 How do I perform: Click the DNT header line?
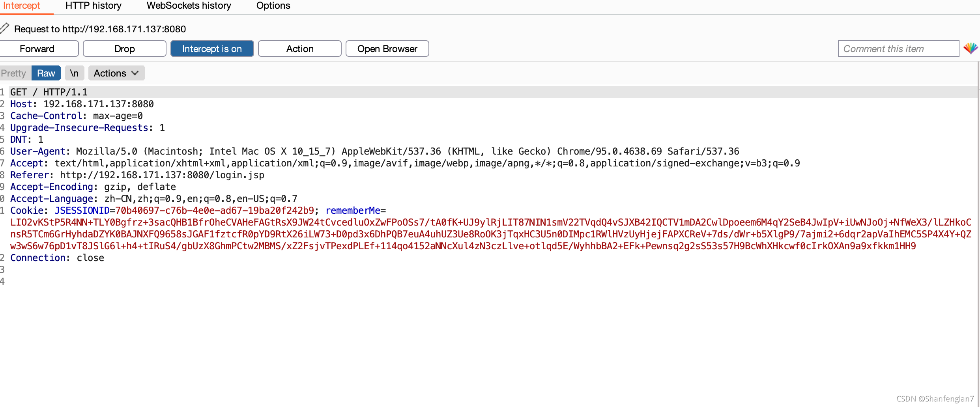27,139
